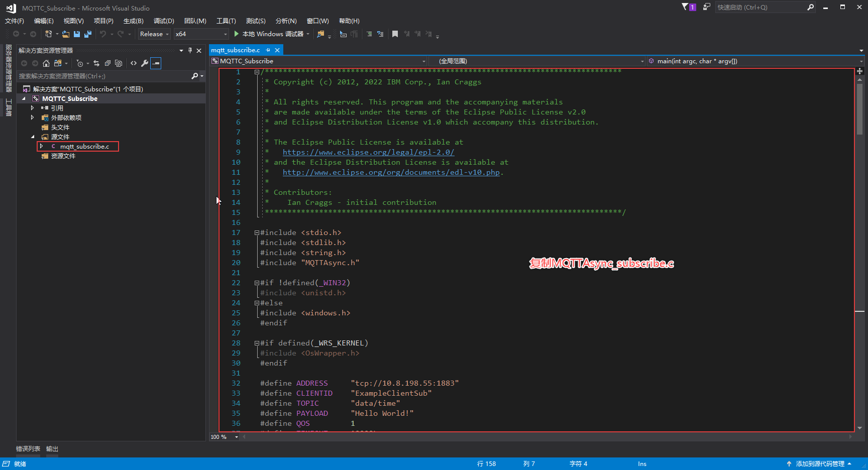The image size is (868, 470).
Task: Click the Save All toolbar icon
Action: point(87,34)
